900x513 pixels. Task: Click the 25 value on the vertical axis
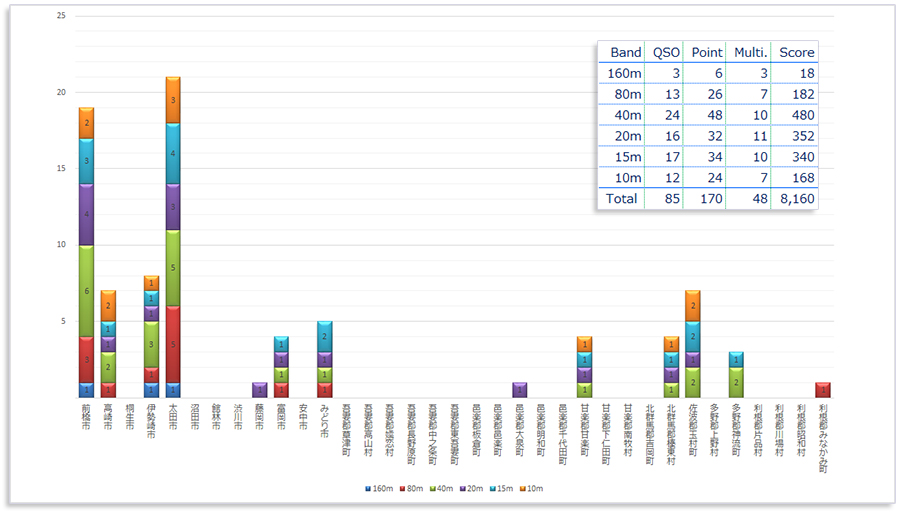(62, 17)
